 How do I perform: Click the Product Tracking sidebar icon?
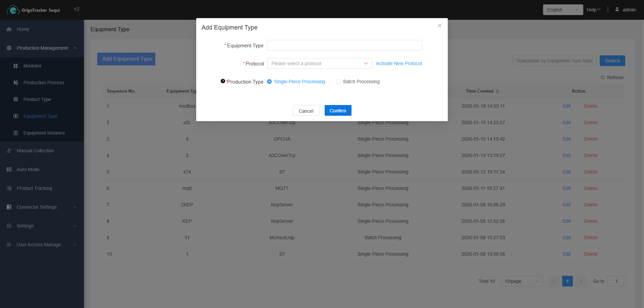(x=9, y=188)
